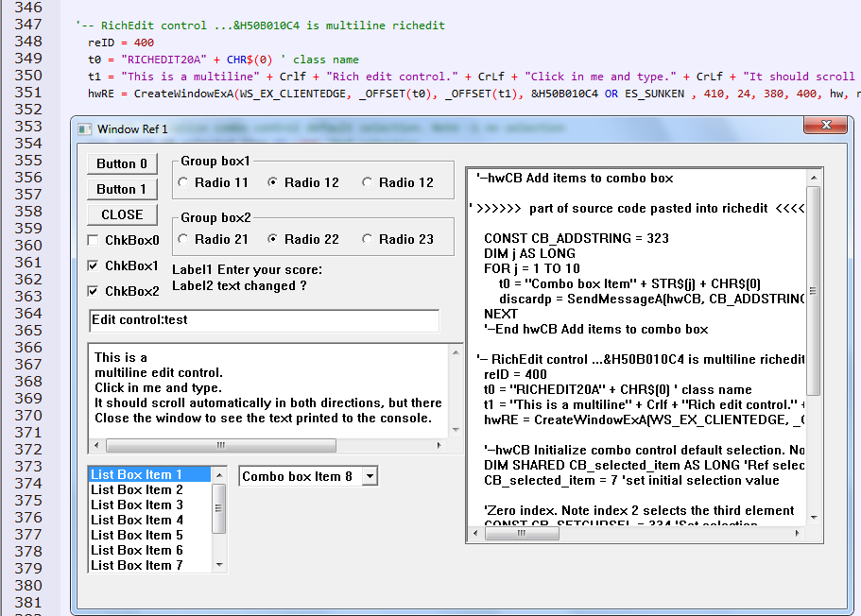861x616 pixels.
Task: Click the CLOSE button
Action: click(122, 214)
